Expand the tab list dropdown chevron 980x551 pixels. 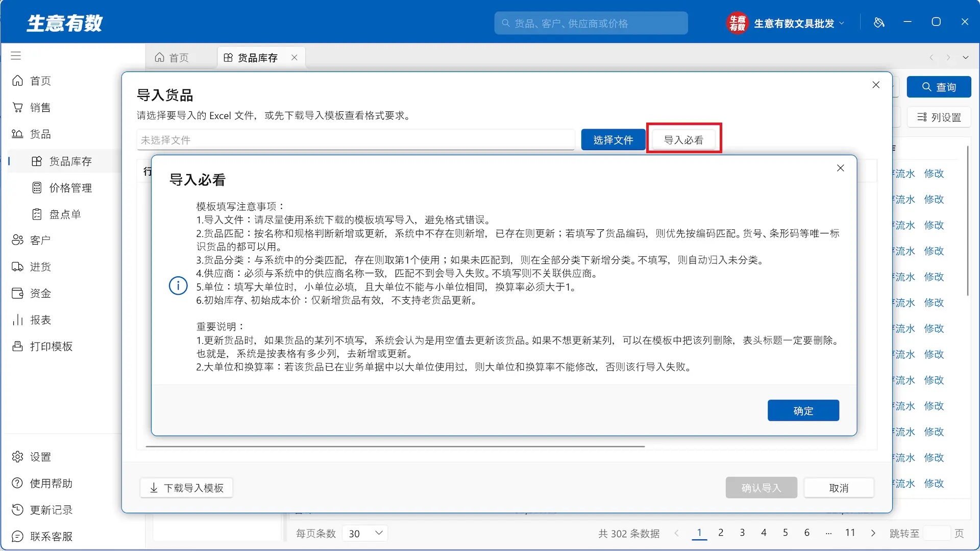[965, 58]
